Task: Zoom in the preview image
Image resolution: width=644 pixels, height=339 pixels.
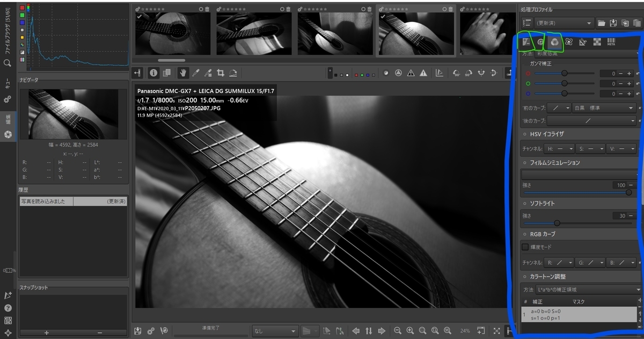Action: (409, 331)
